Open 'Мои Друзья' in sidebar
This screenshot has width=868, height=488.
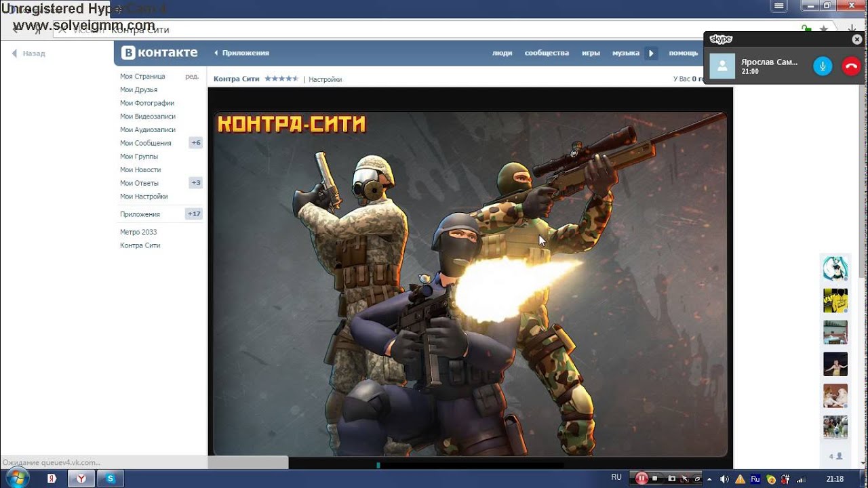coord(138,89)
